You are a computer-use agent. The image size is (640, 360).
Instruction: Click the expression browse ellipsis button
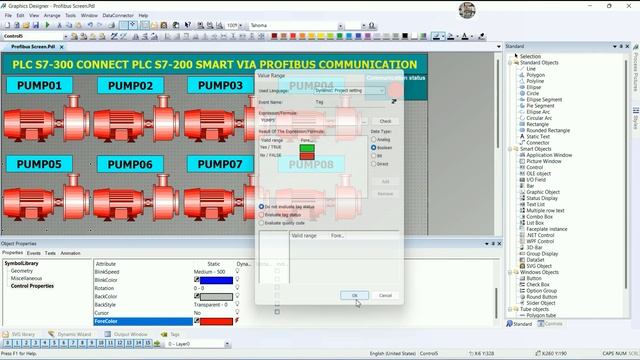364,121
